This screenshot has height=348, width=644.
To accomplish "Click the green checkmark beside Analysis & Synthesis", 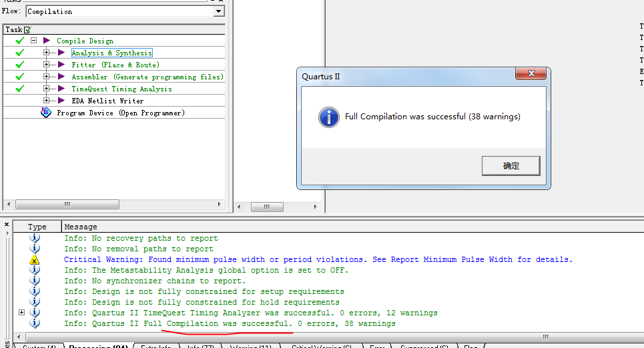I will tap(20, 53).
